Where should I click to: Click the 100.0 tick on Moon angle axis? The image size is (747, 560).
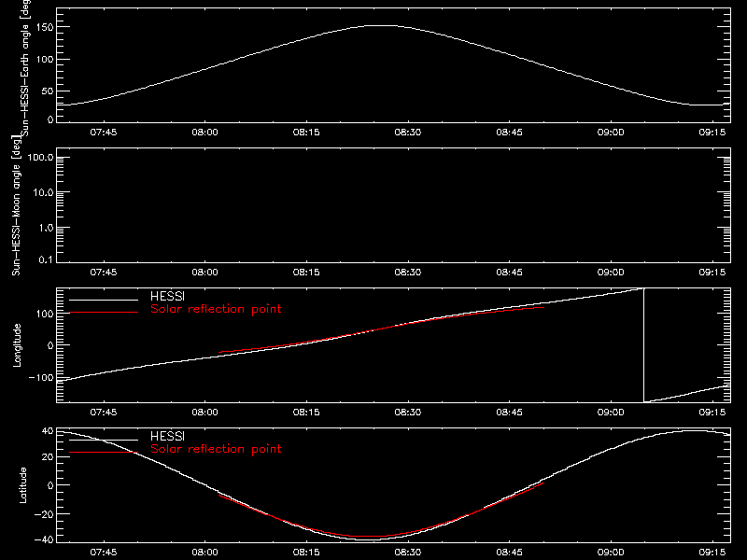(40, 157)
